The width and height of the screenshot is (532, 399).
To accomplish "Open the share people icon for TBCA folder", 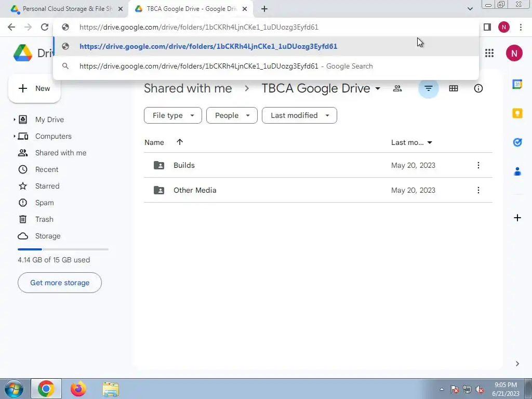I will (x=397, y=88).
